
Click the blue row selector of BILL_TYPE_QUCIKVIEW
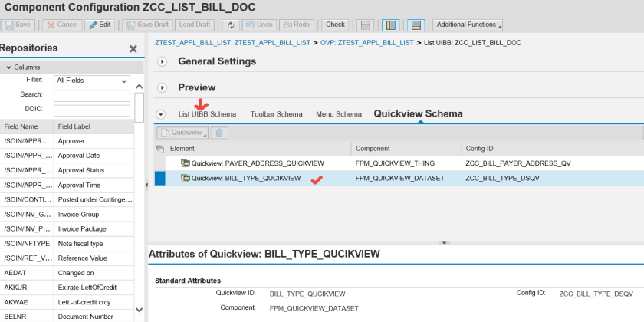159,178
